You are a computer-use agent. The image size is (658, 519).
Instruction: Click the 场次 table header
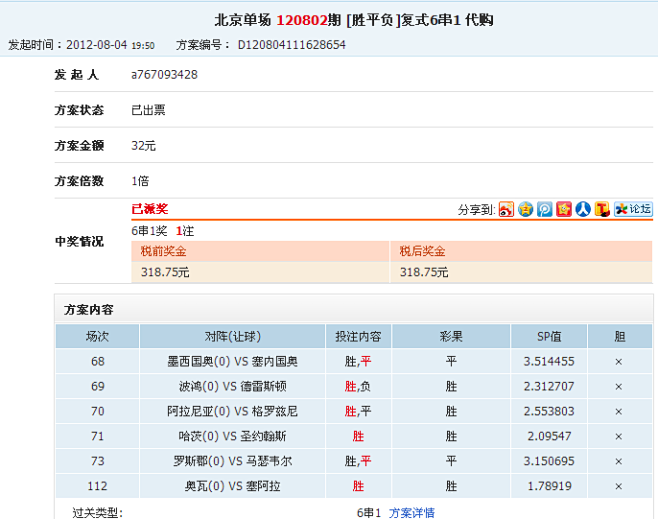(x=97, y=336)
